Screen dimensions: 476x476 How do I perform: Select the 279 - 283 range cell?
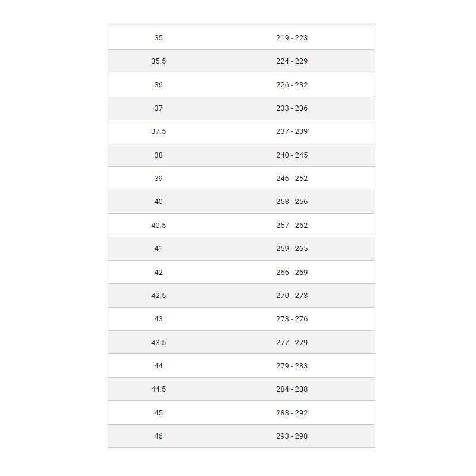pos(292,366)
